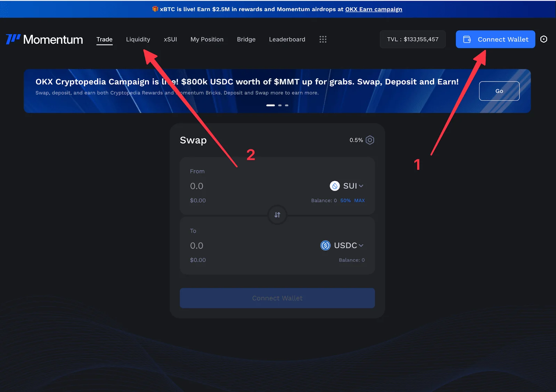This screenshot has height=392, width=556.
Task: Go to the xSUI page
Action: [170, 39]
